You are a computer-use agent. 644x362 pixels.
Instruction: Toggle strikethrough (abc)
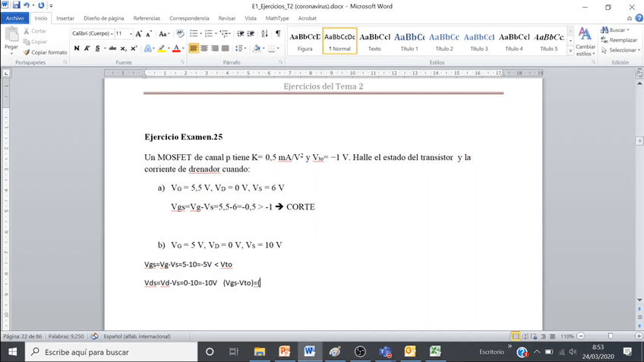coord(112,49)
